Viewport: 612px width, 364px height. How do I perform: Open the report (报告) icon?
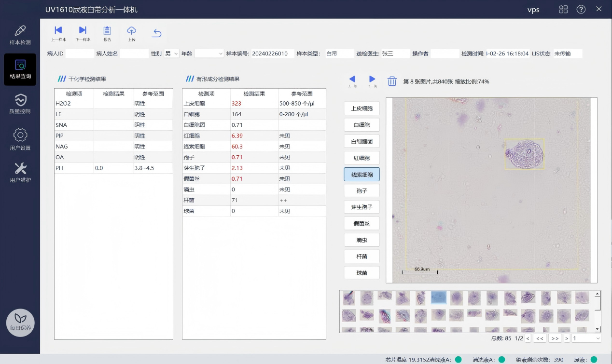(x=107, y=33)
